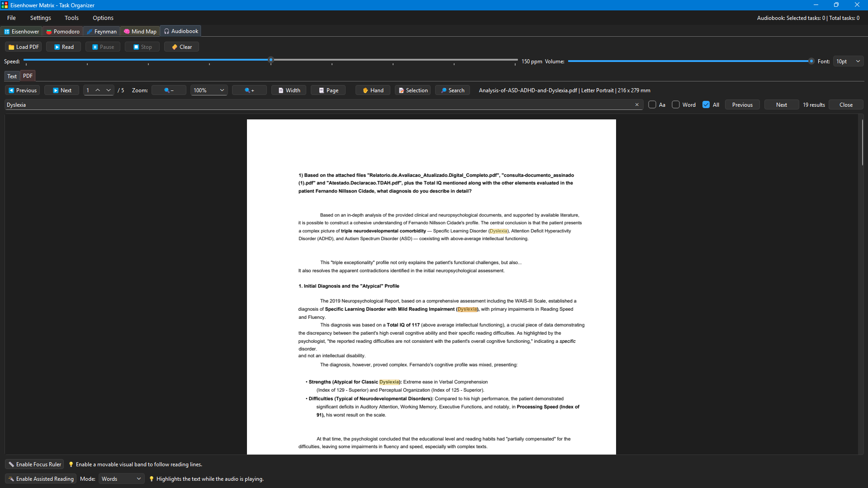Open the Tools menu
Screen dimensions: 868x488
tap(71, 18)
